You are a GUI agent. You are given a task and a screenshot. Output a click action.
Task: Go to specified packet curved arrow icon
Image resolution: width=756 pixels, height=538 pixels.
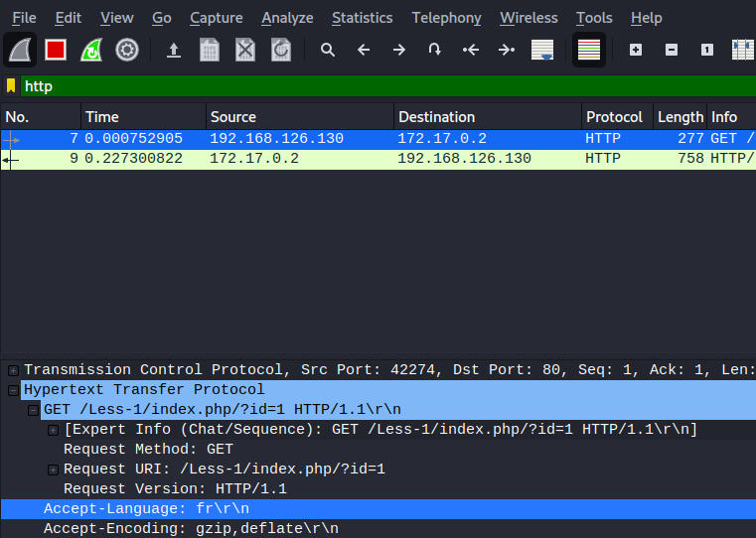[435, 50]
